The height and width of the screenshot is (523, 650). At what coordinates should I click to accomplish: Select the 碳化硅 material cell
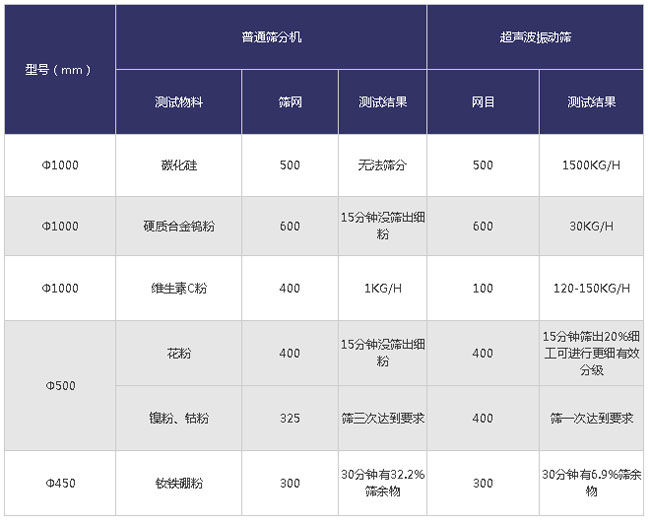178,165
